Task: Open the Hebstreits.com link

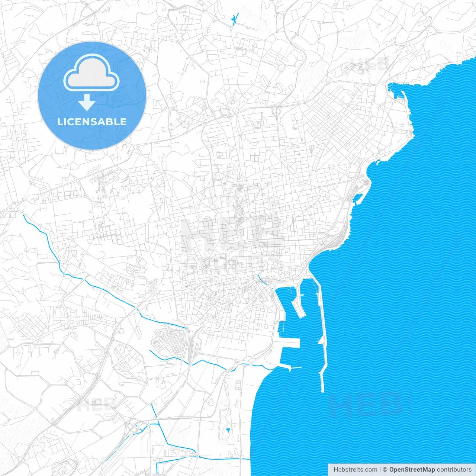Action: pyautogui.click(x=355, y=469)
